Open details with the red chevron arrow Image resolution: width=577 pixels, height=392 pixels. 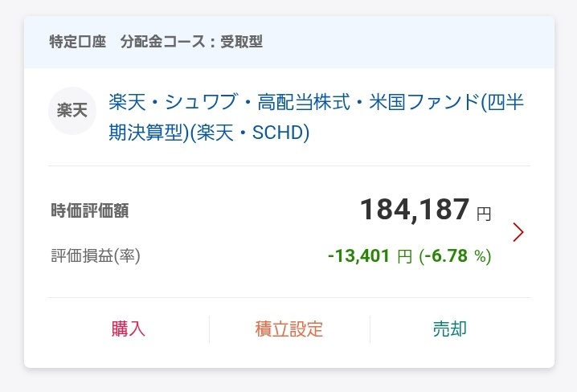click(518, 232)
